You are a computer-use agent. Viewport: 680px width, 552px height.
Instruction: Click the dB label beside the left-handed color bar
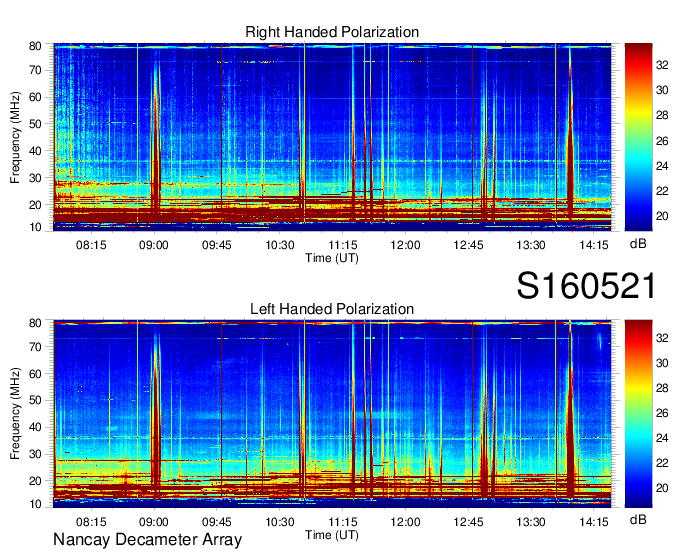(638, 519)
